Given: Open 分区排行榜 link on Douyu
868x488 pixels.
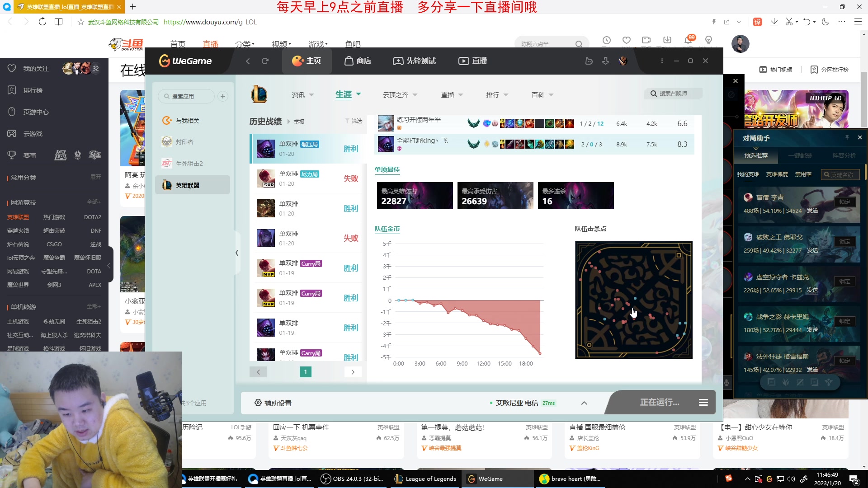Looking at the screenshot, I should pyautogui.click(x=830, y=70).
